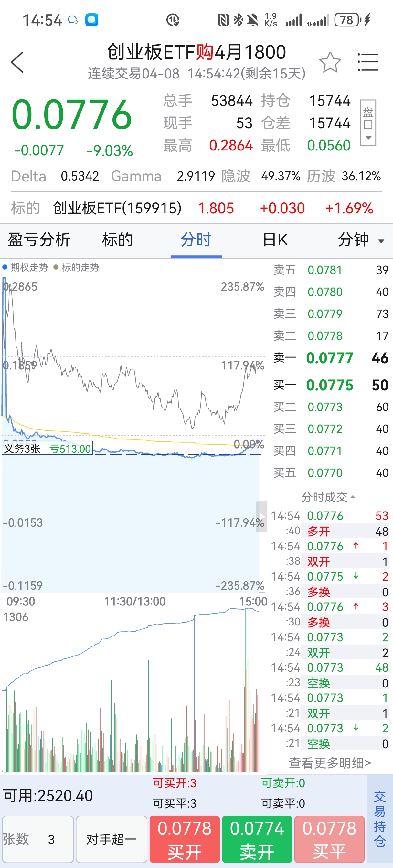Screen dimensions: 393x868
Task: Select 卖一 price 0.0777 row
Action: coord(330,358)
